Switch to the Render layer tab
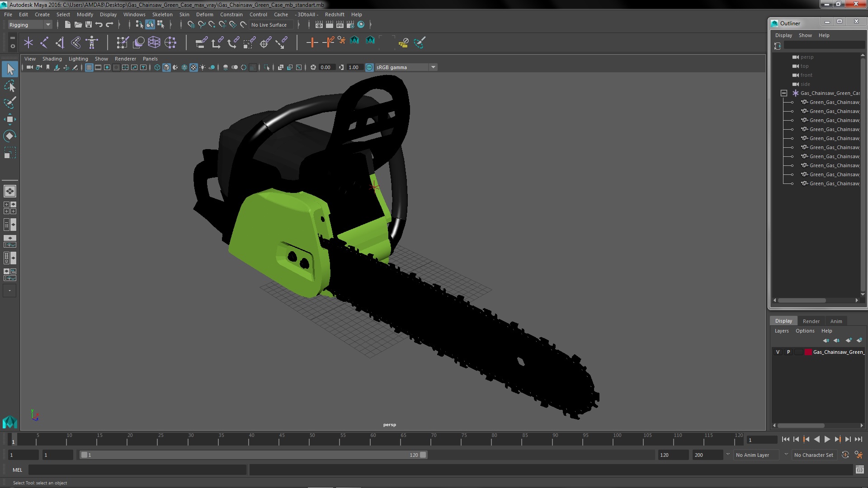Image resolution: width=868 pixels, height=488 pixels. click(811, 321)
